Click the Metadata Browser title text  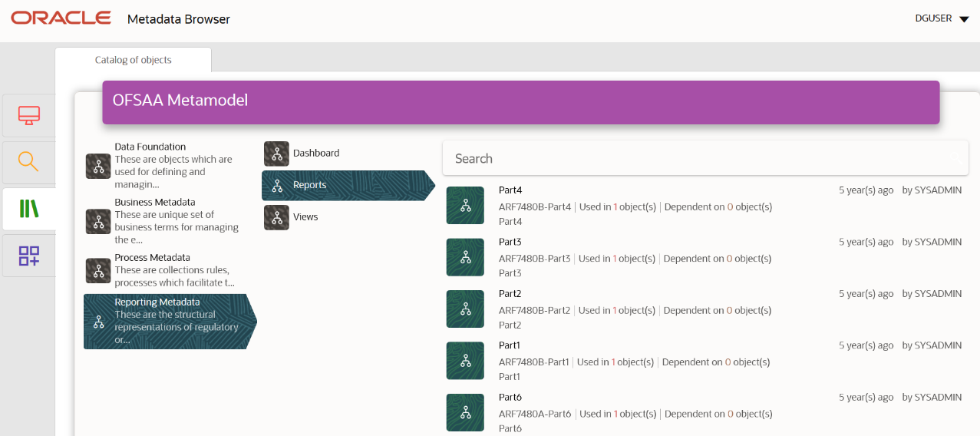pos(179,18)
